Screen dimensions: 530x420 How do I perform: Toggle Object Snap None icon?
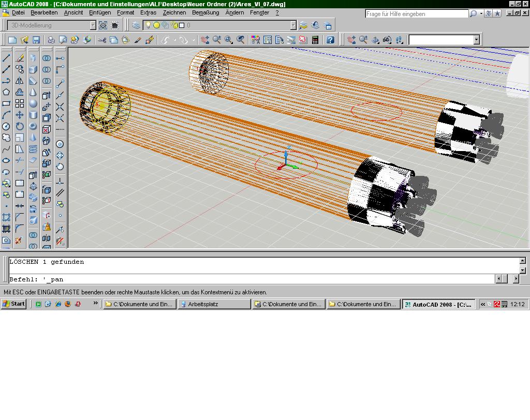60,241
